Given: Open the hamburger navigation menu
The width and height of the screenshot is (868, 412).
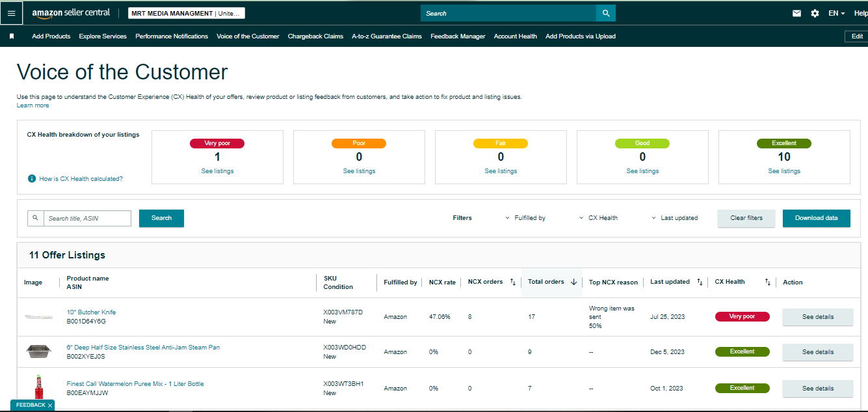Looking at the screenshot, I should point(11,13).
